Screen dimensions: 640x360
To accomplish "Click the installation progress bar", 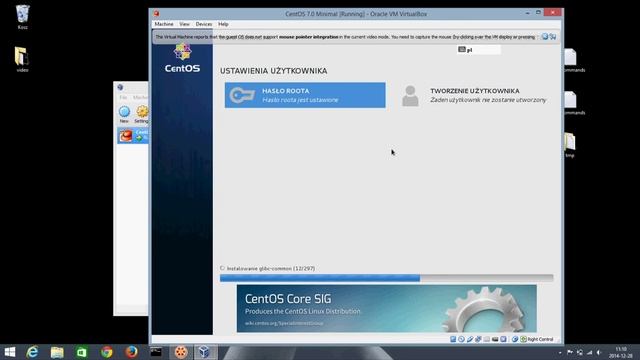I will [387, 278].
